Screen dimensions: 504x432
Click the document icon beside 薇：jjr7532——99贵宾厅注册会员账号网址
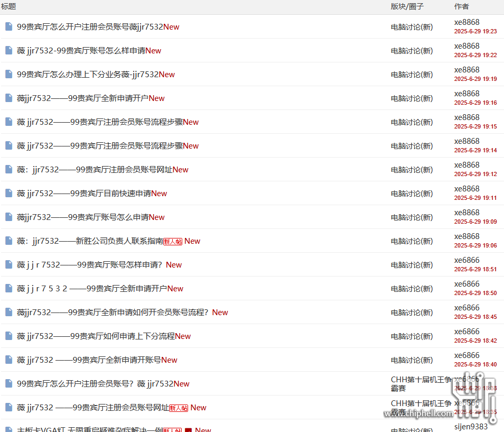click(8, 169)
